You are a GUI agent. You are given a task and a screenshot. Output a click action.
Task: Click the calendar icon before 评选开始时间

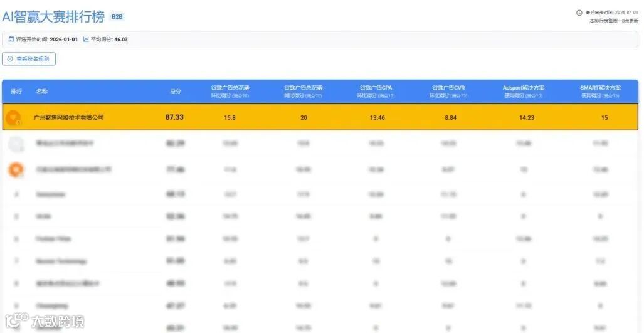pos(11,40)
